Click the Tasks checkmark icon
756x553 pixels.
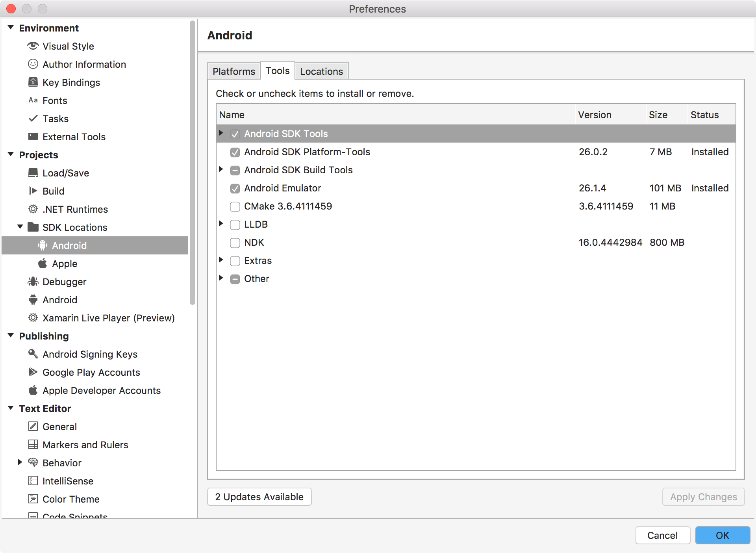tap(33, 119)
